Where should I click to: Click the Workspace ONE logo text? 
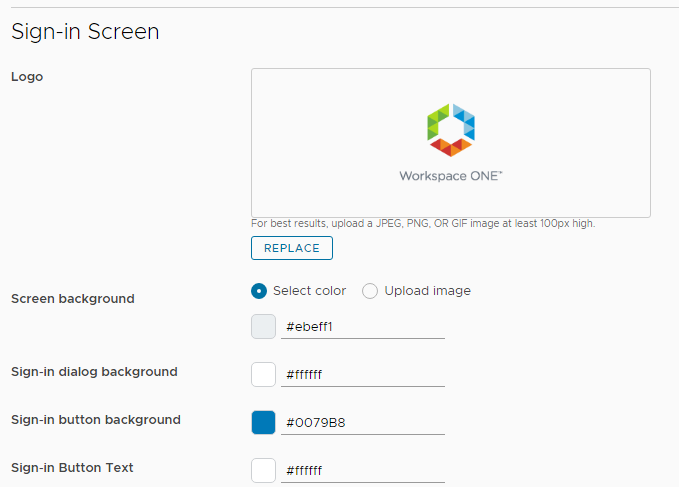coord(451,176)
